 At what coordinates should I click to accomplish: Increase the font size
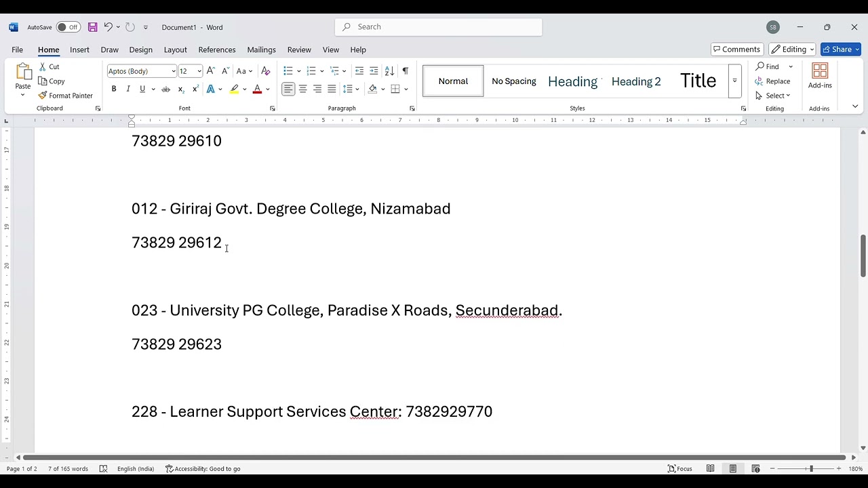click(211, 71)
